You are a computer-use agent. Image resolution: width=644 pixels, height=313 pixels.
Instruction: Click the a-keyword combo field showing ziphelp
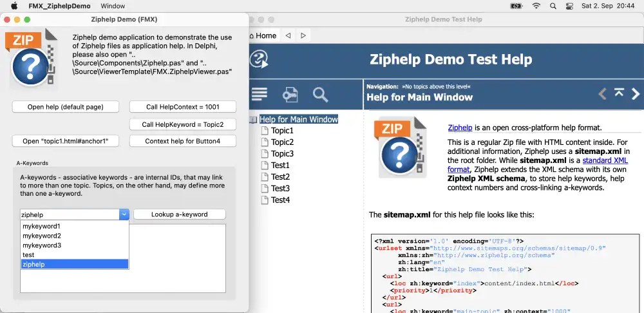pos(70,214)
